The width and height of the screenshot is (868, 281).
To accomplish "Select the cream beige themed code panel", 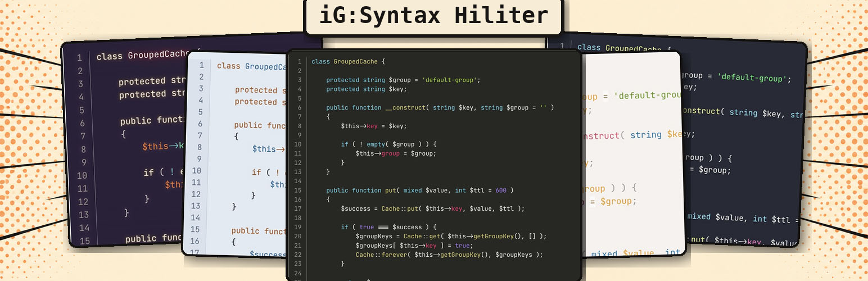I will pyautogui.click(x=632, y=155).
